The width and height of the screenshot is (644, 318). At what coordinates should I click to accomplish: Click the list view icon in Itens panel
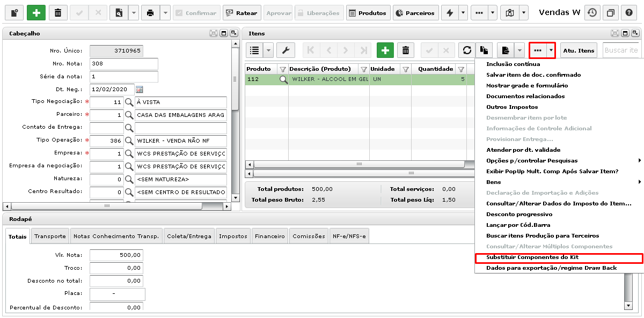point(255,50)
